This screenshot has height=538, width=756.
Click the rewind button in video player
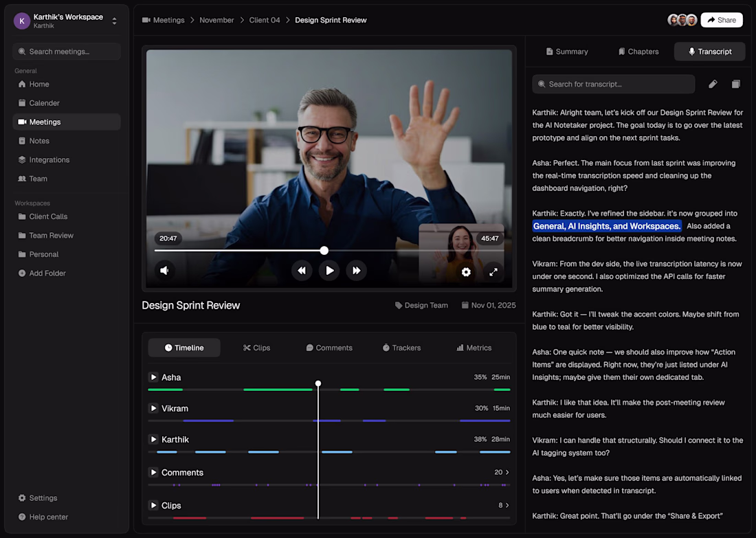point(302,271)
